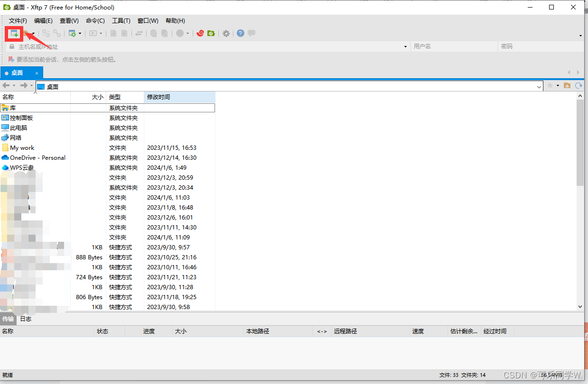Open the 命令(C) menu
The width and height of the screenshot is (588, 384).
pos(95,21)
